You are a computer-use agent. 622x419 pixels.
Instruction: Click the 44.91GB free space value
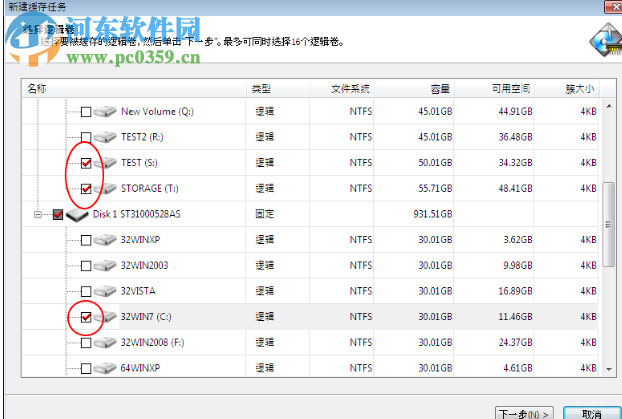(515, 111)
